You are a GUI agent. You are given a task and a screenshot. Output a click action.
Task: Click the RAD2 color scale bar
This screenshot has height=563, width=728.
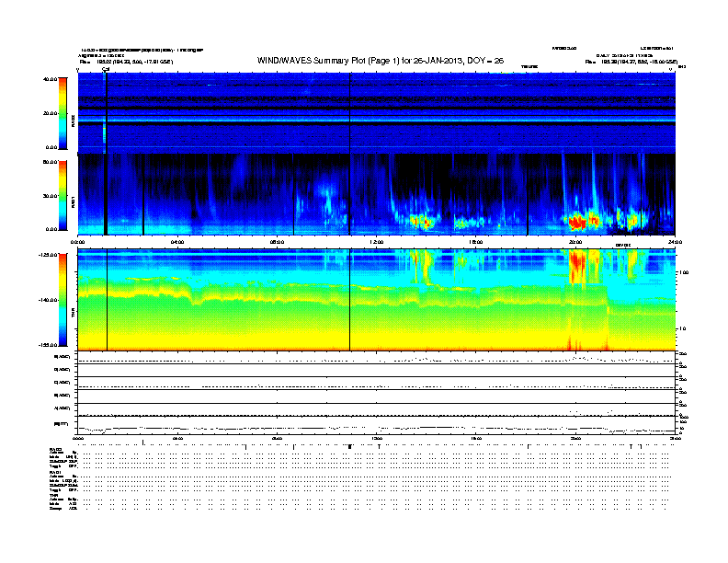point(63,113)
